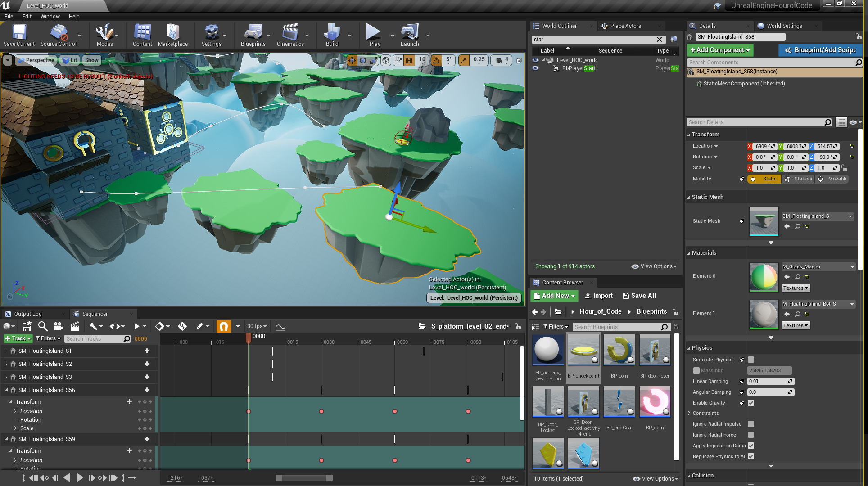Uncheck the Enable Gravity checkbox
The image size is (868, 486).
pyautogui.click(x=751, y=403)
